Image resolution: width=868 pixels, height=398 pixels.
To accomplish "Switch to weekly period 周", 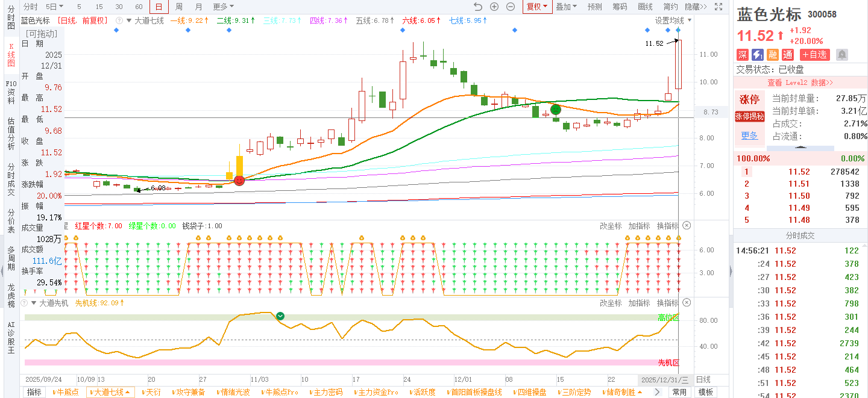I will 179,7.
